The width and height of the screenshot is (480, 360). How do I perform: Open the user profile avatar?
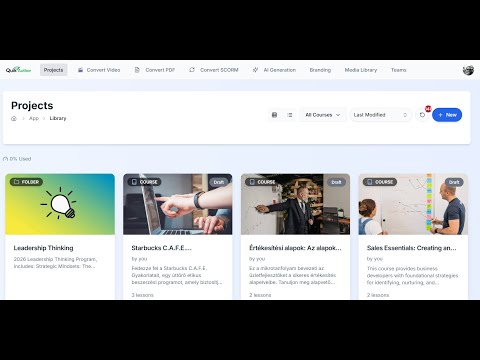(468, 70)
